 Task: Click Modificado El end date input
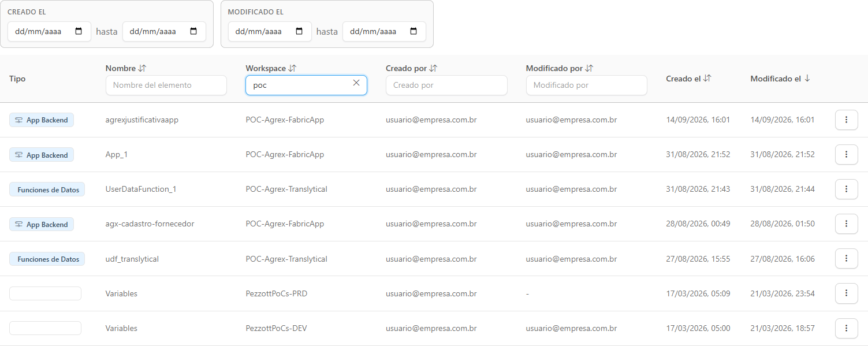[384, 32]
